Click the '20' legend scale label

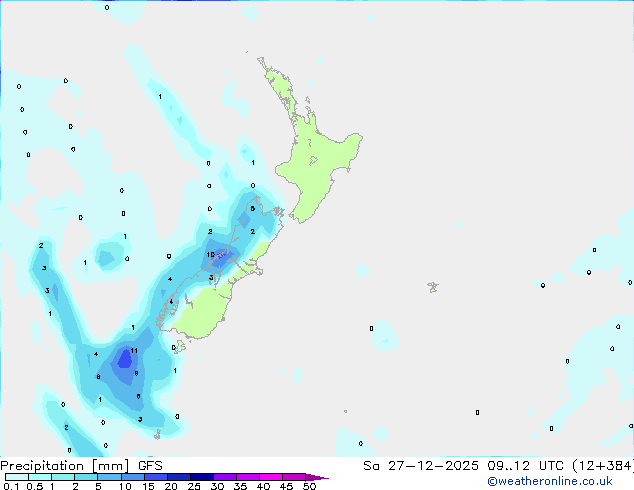point(171,486)
